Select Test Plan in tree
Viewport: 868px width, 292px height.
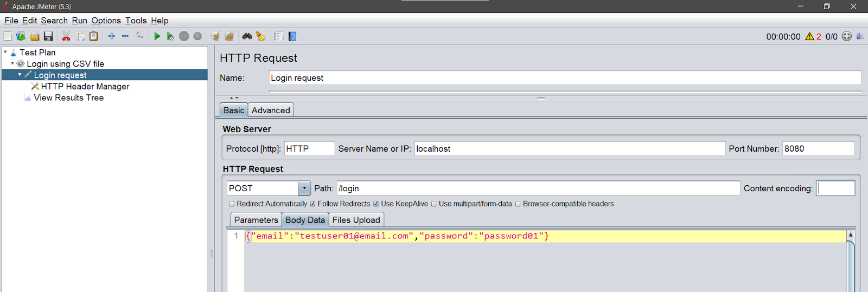(37, 52)
